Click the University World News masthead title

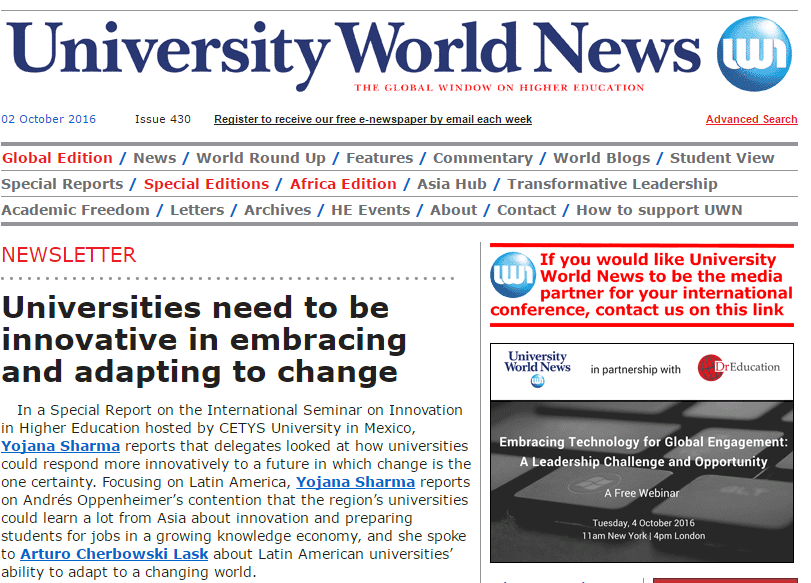coord(353,54)
